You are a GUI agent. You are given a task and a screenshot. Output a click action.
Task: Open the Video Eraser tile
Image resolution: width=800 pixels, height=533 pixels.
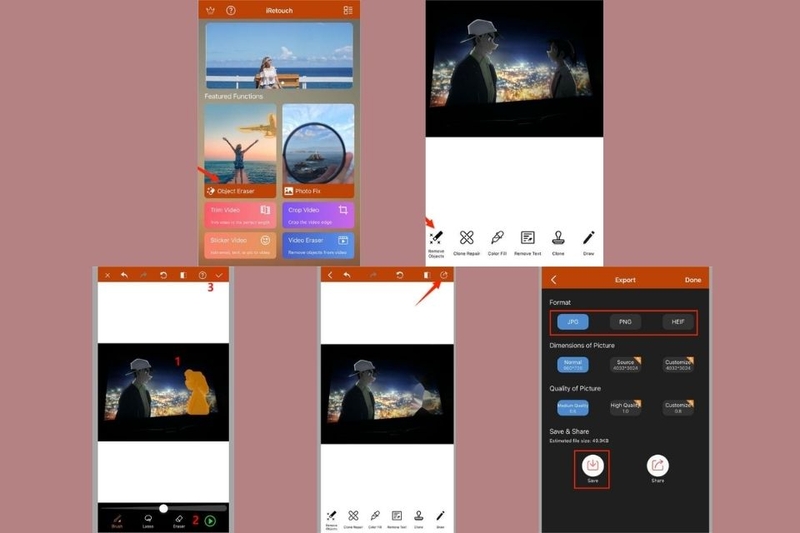pyautogui.click(x=318, y=245)
